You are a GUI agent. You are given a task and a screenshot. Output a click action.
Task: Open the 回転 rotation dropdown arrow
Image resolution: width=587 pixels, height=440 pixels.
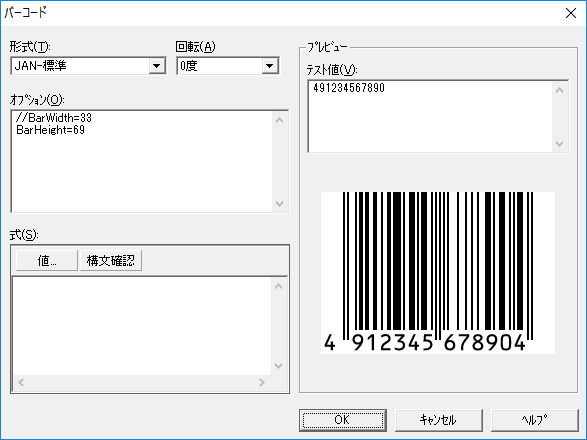click(x=270, y=66)
